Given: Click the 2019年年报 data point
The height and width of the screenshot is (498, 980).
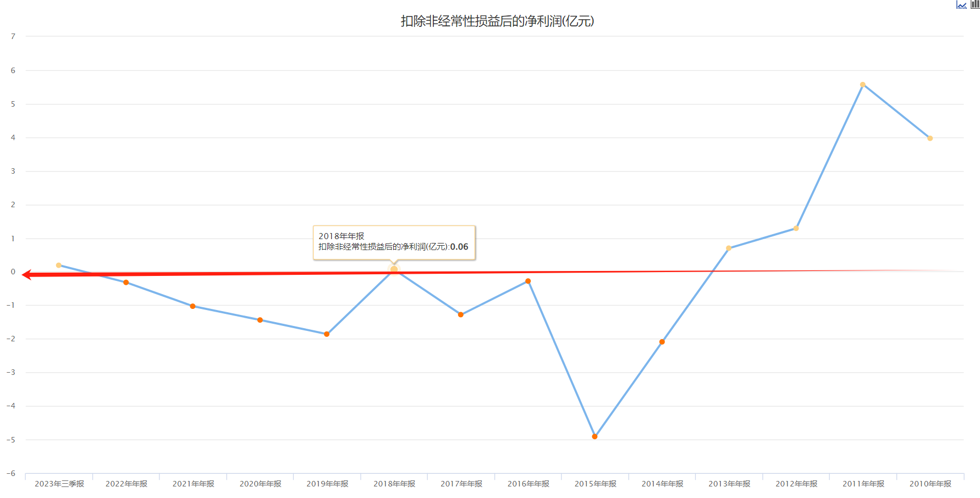Looking at the screenshot, I should point(327,334).
